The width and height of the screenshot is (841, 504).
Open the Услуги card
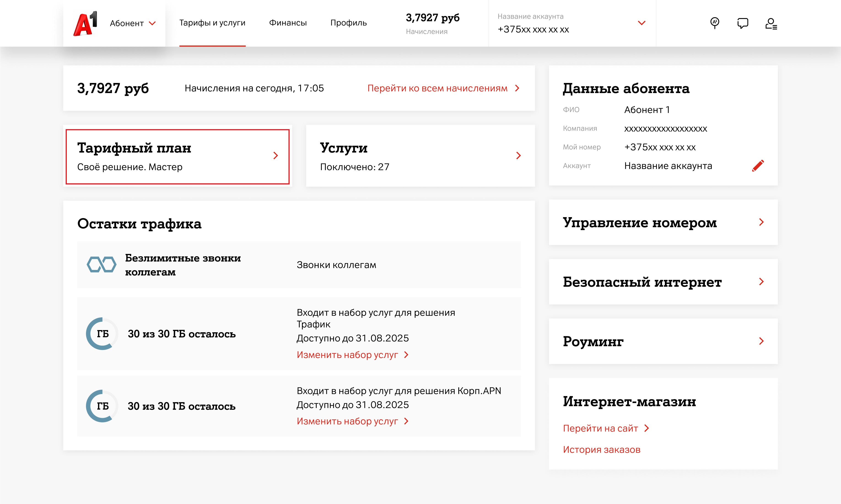point(420,156)
